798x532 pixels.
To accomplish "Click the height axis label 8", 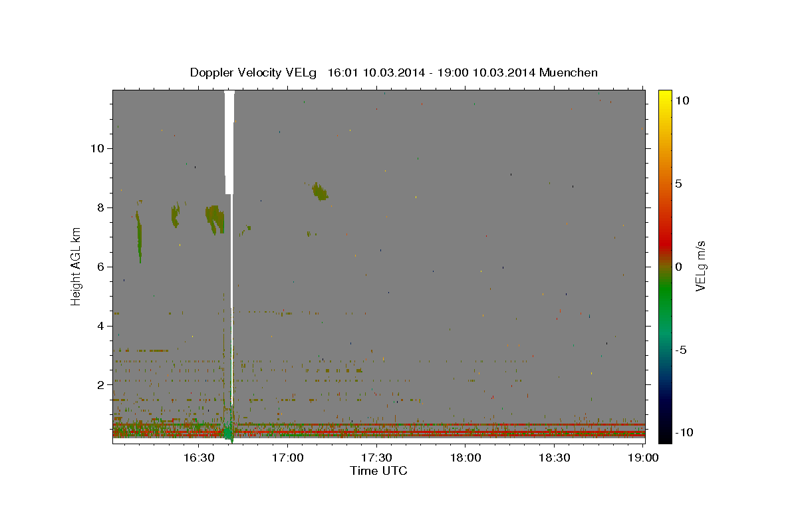I will [x=102, y=207].
